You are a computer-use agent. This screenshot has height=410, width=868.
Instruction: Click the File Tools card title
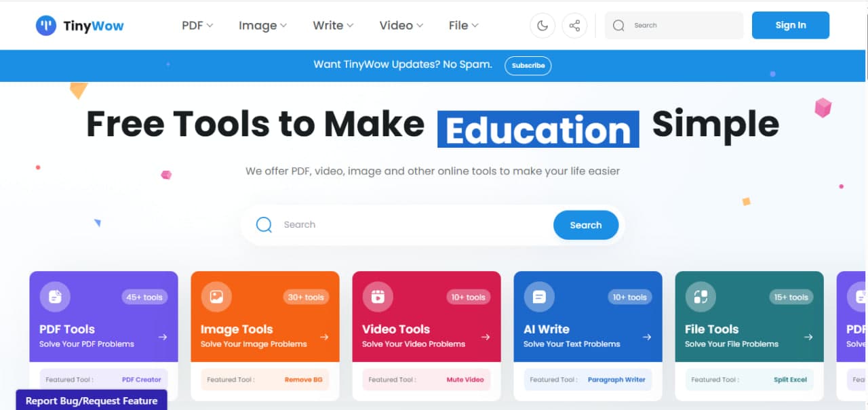[711, 329]
